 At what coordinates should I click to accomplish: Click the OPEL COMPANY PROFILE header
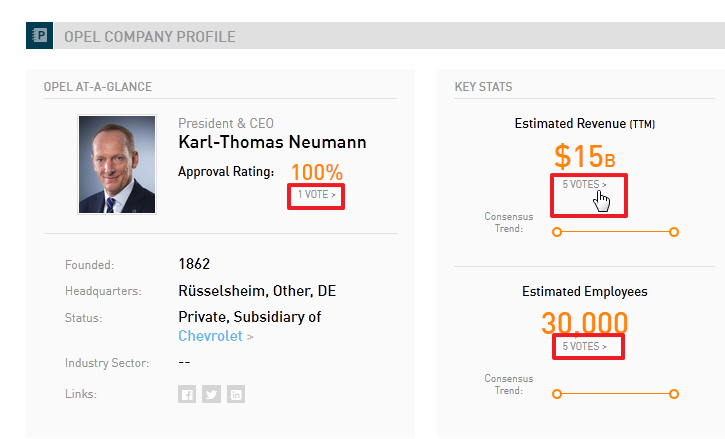pyautogui.click(x=150, y=37)
